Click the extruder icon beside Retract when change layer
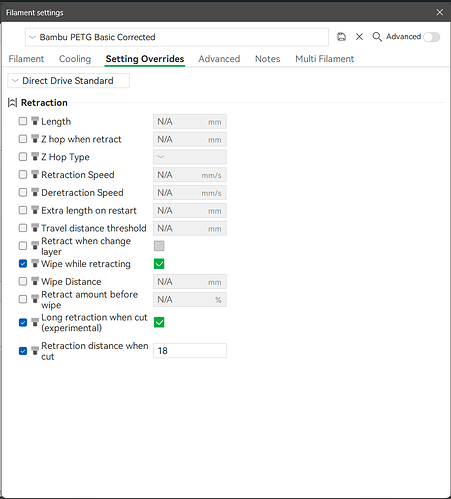Screen dimensions: 451x499 35,246
